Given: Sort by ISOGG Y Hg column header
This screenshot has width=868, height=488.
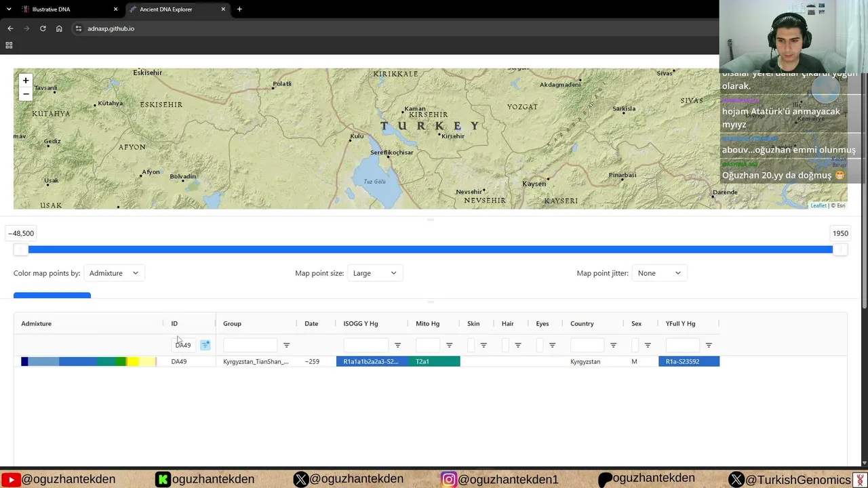Looking at the screenshot, I should 361,323.
